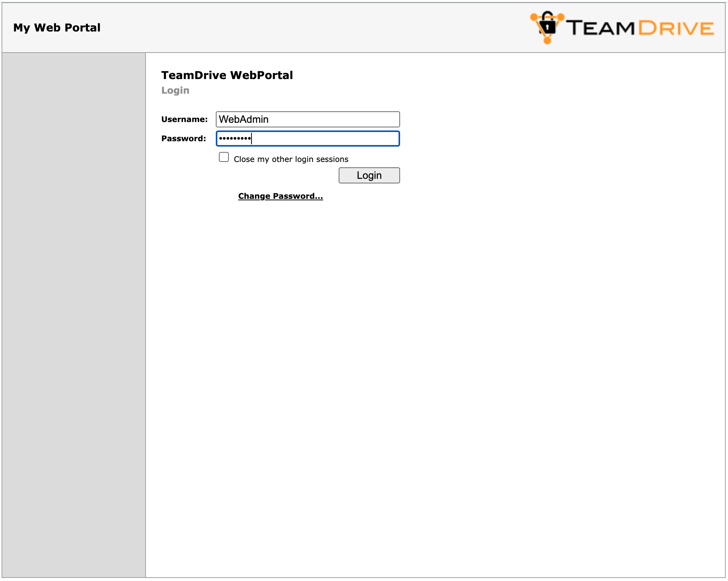The width and height of the screenshot is (728, 581).
Task: Click the masked password dots
Action: coord(235,139)
